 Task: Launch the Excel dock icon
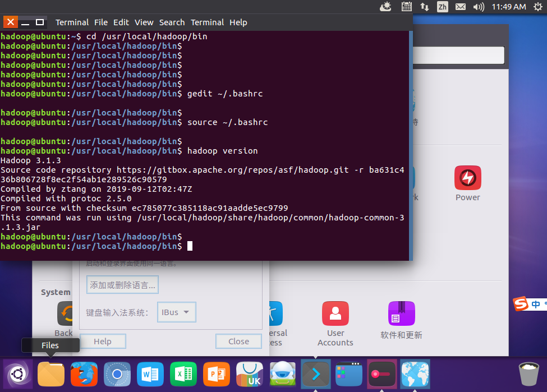click(183, 374)
